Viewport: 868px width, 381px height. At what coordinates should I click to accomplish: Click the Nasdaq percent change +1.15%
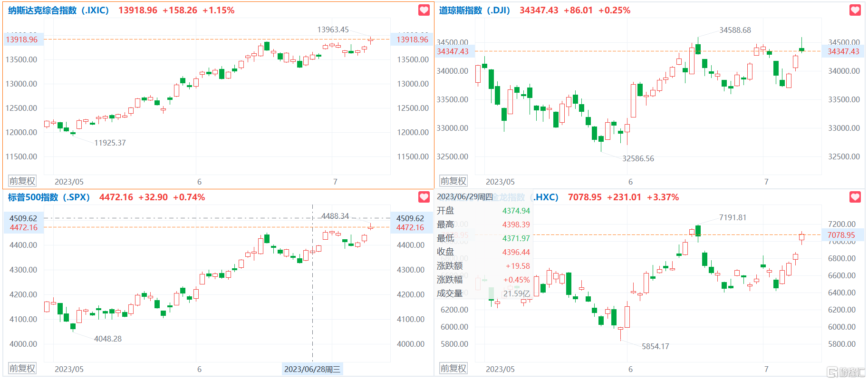click(219, 10)
